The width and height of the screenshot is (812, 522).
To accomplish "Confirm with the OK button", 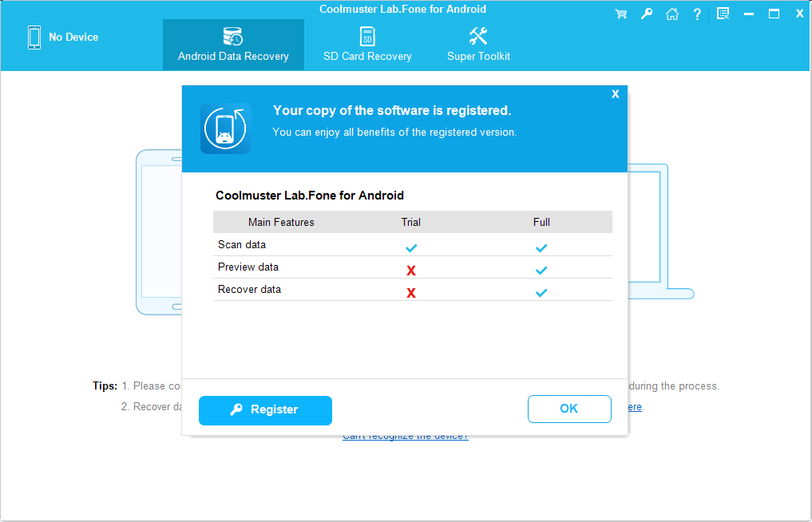I will pos(569,409).
